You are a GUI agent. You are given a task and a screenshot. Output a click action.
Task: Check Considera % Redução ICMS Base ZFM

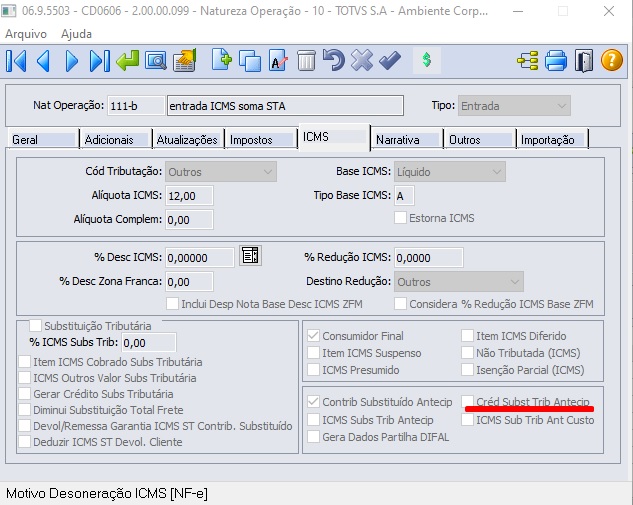click(x=400, y=304)
